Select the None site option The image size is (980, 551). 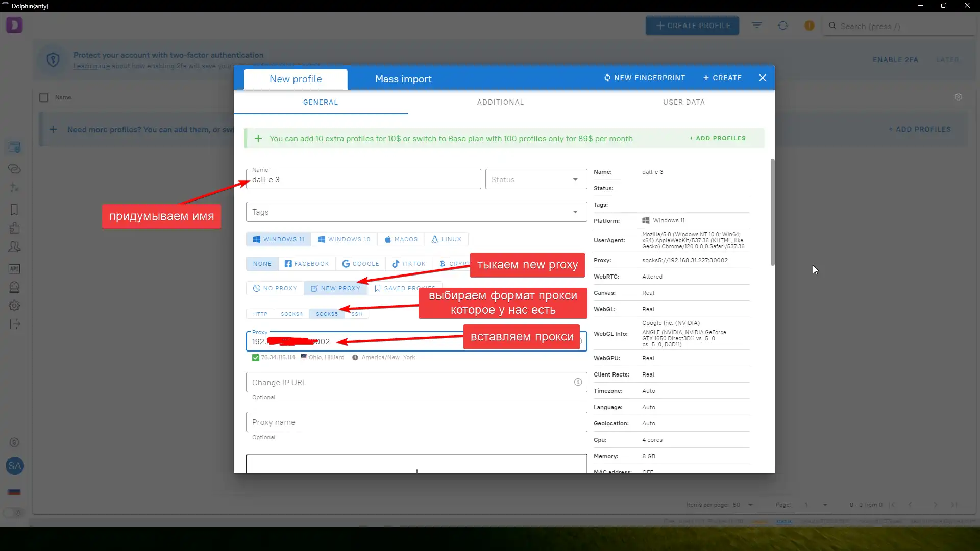pos(262,264)
